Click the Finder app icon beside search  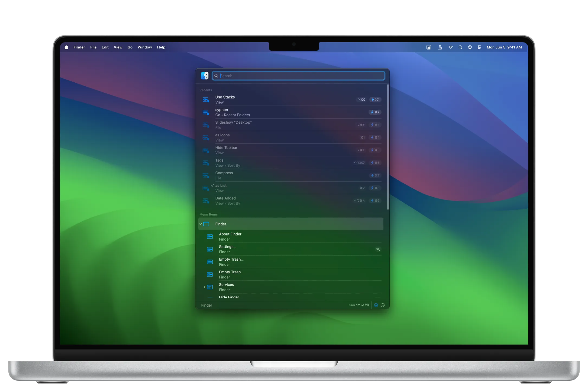205,76
